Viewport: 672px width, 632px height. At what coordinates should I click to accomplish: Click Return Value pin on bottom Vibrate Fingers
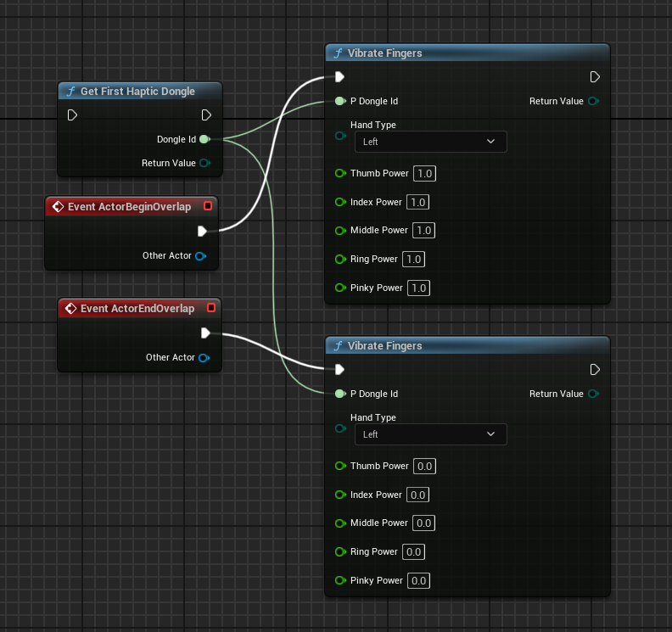[x=592, y=394]
